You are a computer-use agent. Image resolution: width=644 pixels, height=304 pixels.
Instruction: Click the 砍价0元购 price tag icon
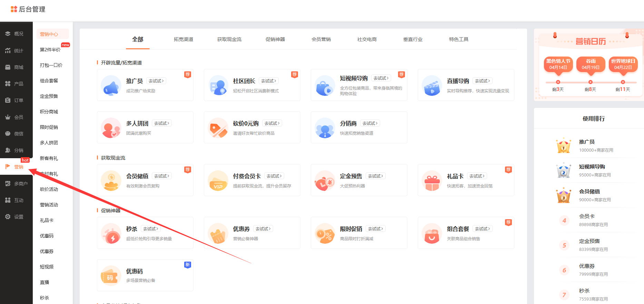point(218,128)
